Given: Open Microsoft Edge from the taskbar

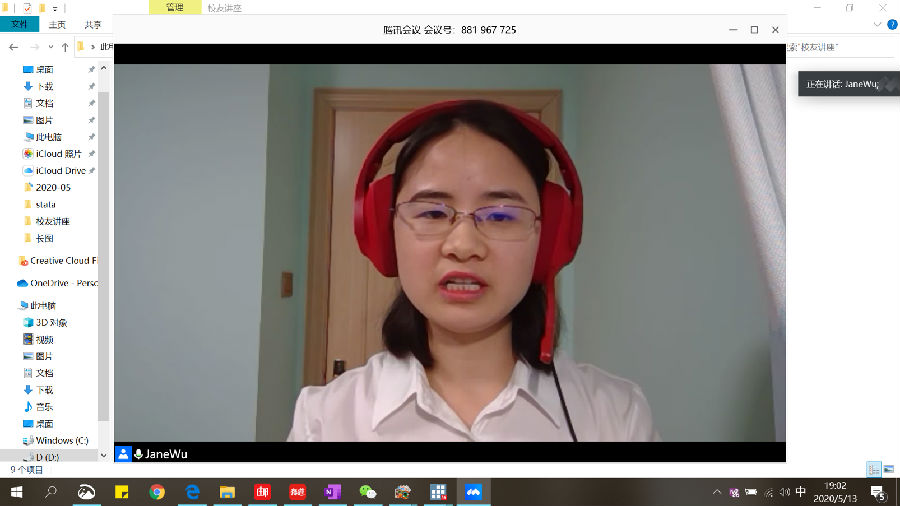Looking at the screenshot, I should click(x=193, y=492).
